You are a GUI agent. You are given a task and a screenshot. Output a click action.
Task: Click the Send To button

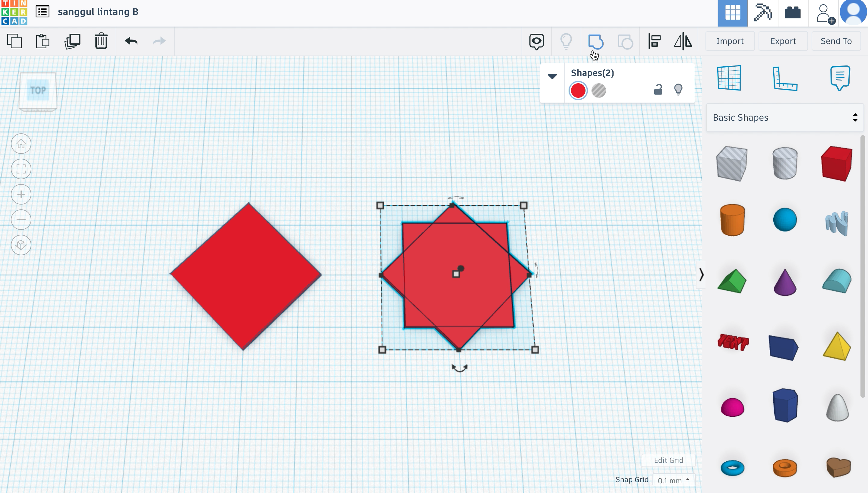pyautogui.click(x=836, y=41)
